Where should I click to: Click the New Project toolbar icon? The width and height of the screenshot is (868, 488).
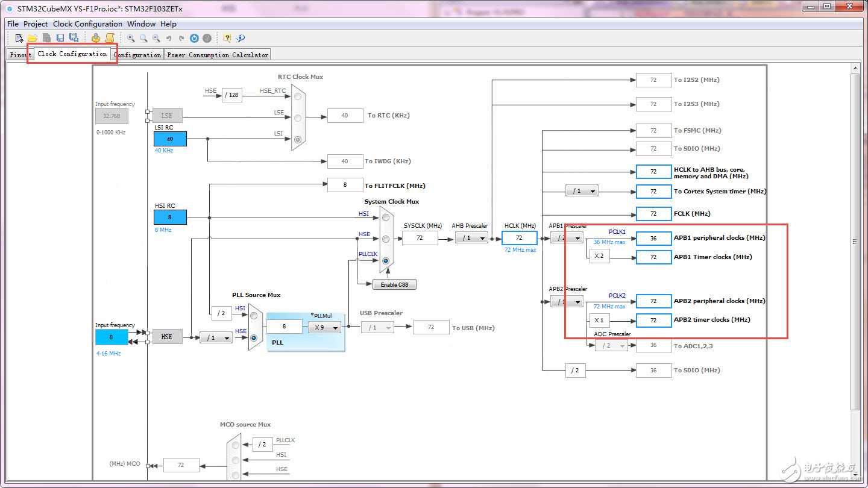point(19,38)
